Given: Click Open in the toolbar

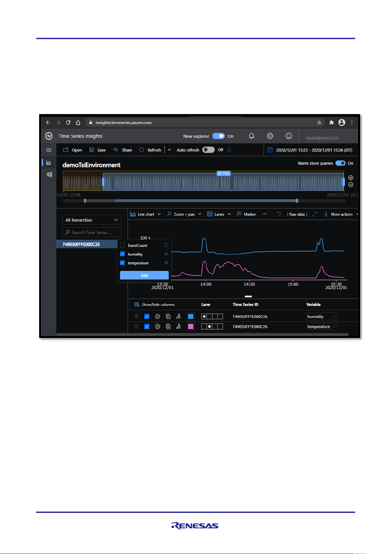Looking at the screenshot, I should point(72,150).
